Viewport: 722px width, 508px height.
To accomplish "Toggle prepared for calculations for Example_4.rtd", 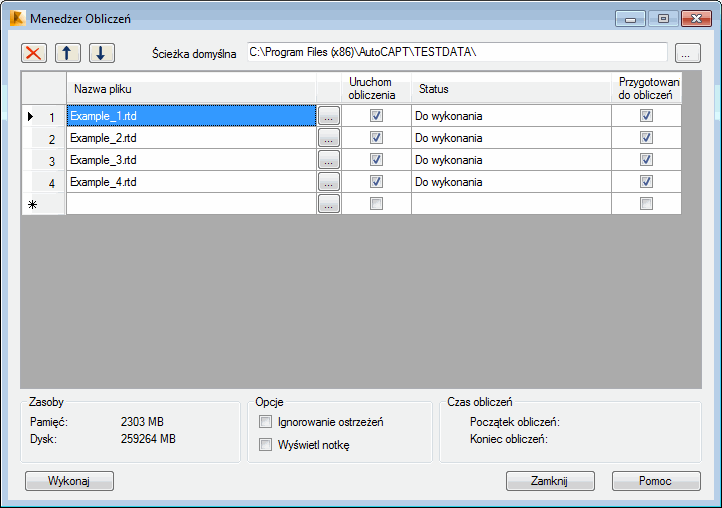I will tap(646, 182).
